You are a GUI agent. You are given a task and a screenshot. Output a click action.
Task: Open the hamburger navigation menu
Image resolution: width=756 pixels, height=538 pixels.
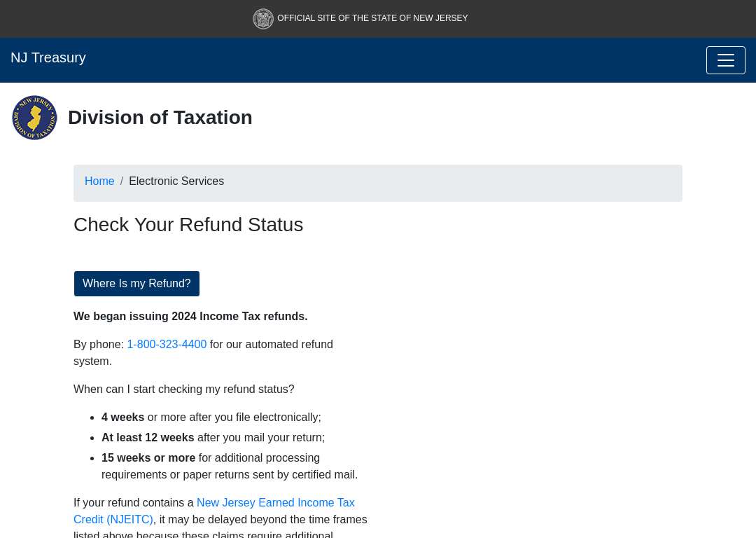726,60
